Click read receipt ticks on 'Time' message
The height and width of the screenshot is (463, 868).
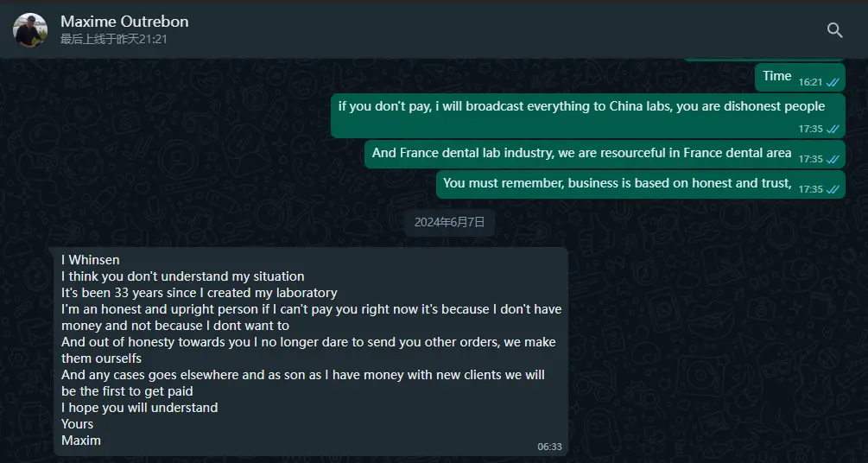(833, 83)
